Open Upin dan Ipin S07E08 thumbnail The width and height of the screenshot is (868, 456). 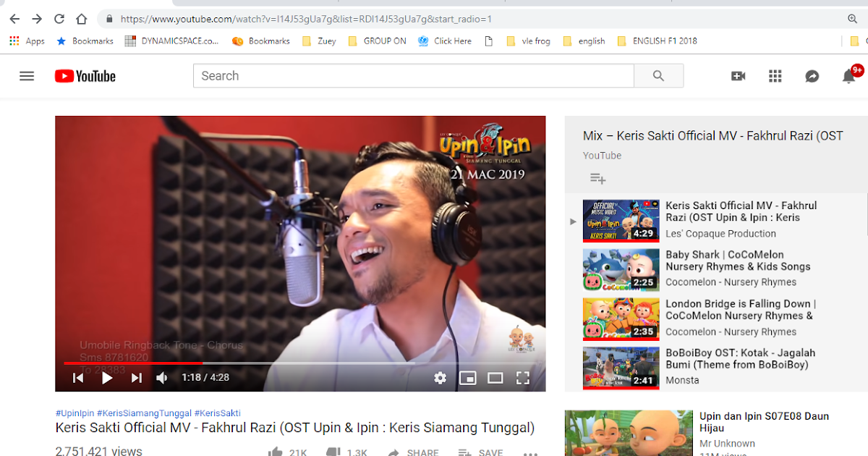629,433
